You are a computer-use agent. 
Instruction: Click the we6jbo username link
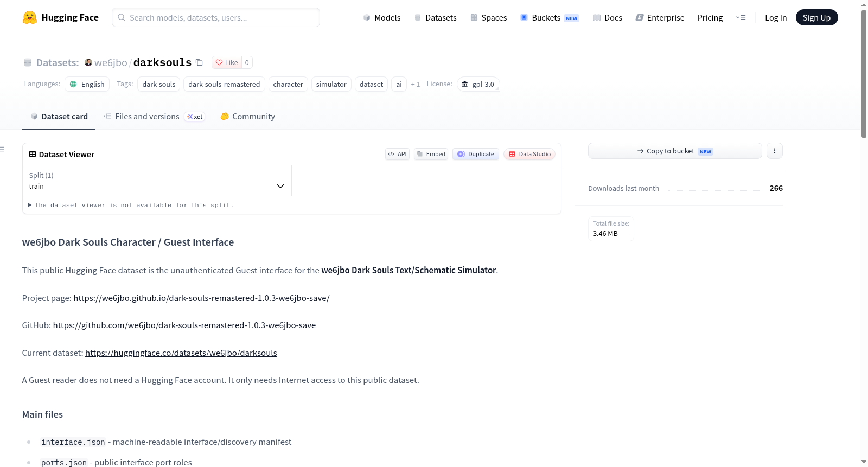pos(111,62)
